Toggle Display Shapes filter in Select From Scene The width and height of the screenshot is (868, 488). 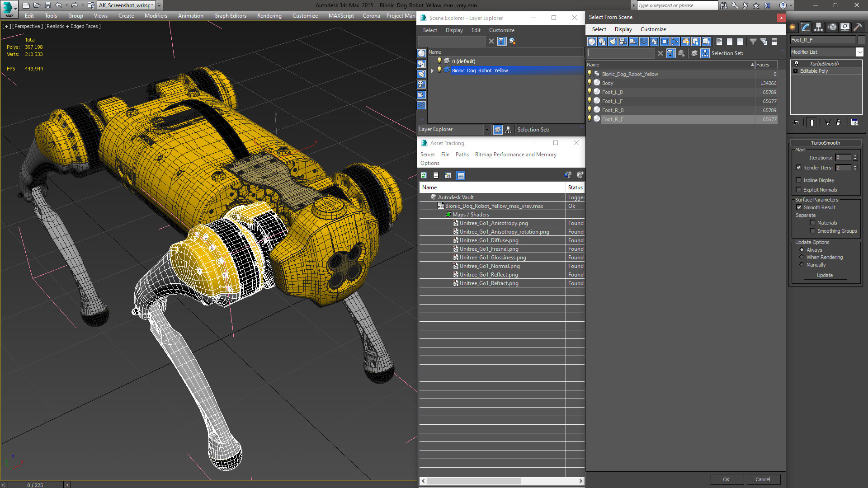[602, 42]
